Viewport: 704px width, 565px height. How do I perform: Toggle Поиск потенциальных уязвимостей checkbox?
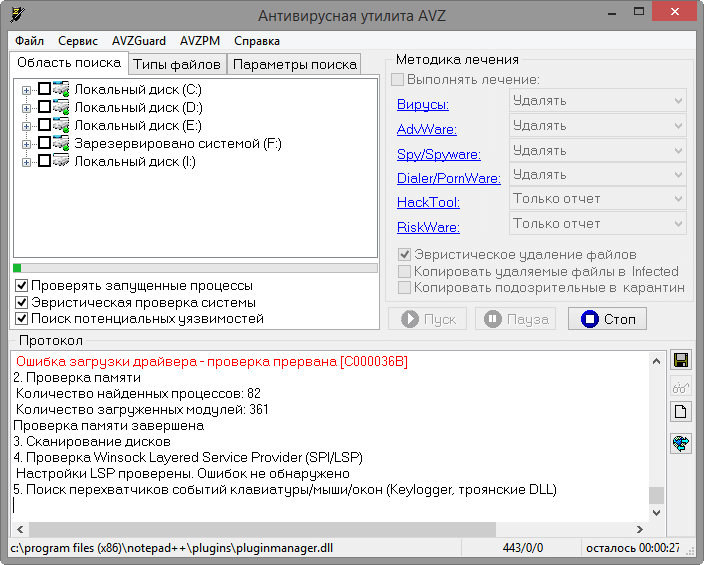pos(22,319)
